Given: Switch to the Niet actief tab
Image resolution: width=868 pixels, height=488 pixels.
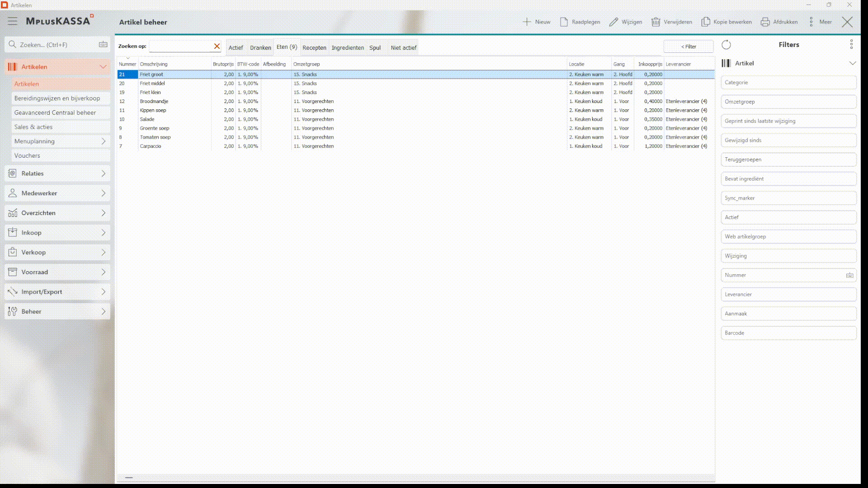Looking at the screenshot, I should tap(403, 47).
